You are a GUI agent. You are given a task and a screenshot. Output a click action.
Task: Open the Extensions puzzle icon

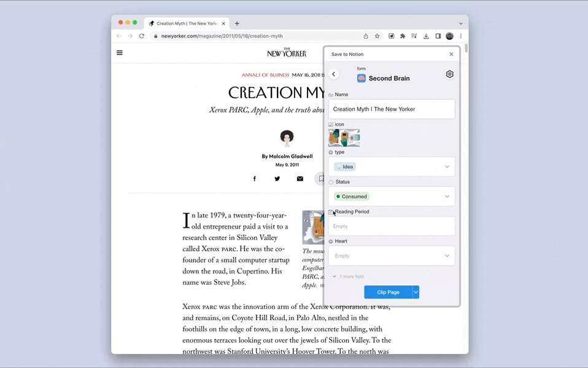403,36
